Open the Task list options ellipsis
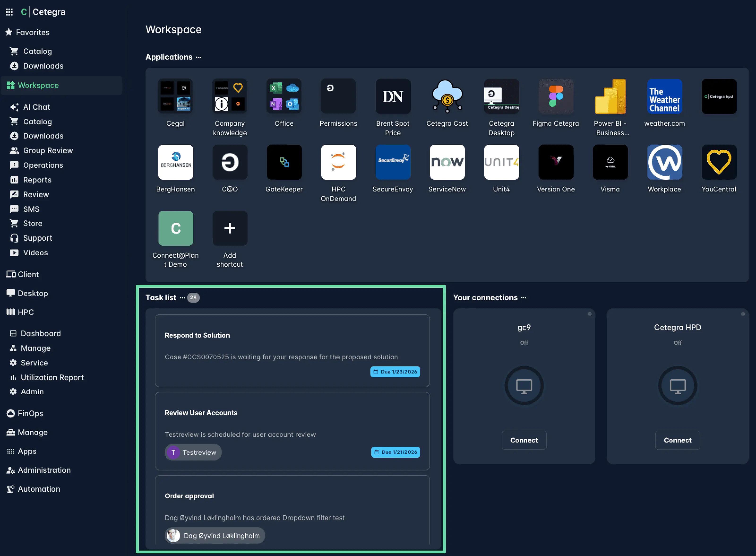 click(182, 298)
